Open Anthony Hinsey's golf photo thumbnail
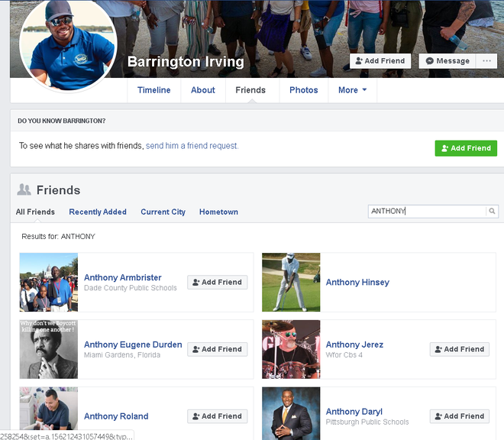 point(291,282)
